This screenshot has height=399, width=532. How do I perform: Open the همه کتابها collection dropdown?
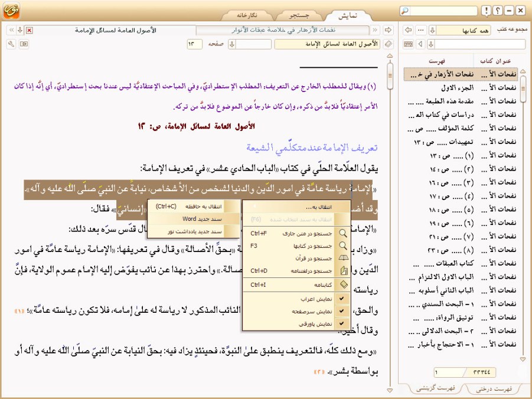pos(433,30)
